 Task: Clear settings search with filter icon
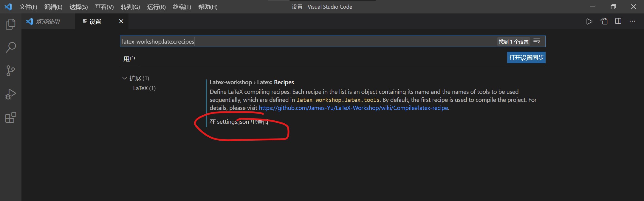pyautogui.click(x=537, y=42)
